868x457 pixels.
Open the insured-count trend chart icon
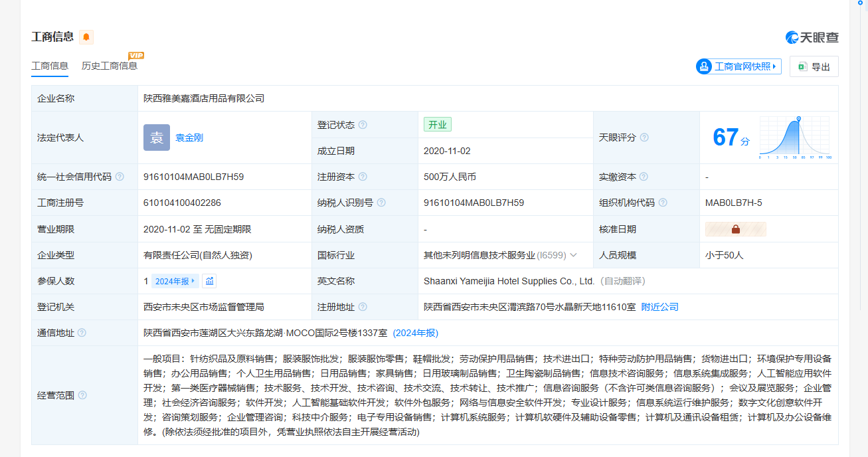click(209, 281)
